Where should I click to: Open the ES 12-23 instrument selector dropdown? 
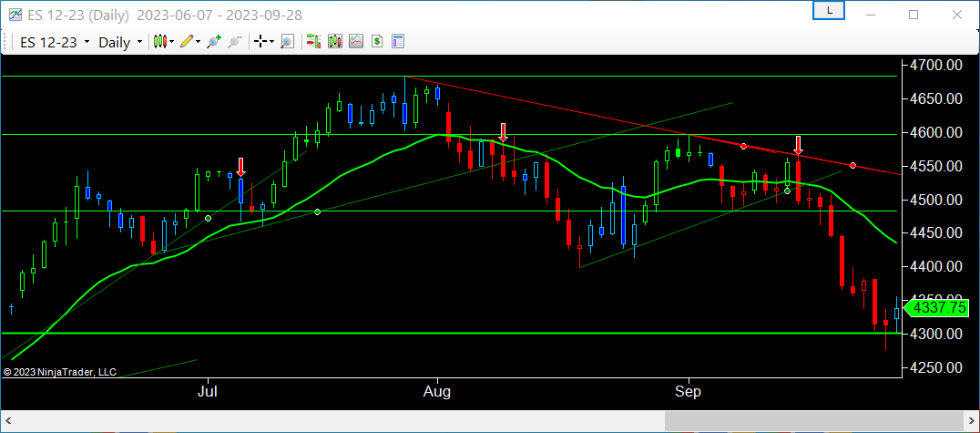click(55, 43)
